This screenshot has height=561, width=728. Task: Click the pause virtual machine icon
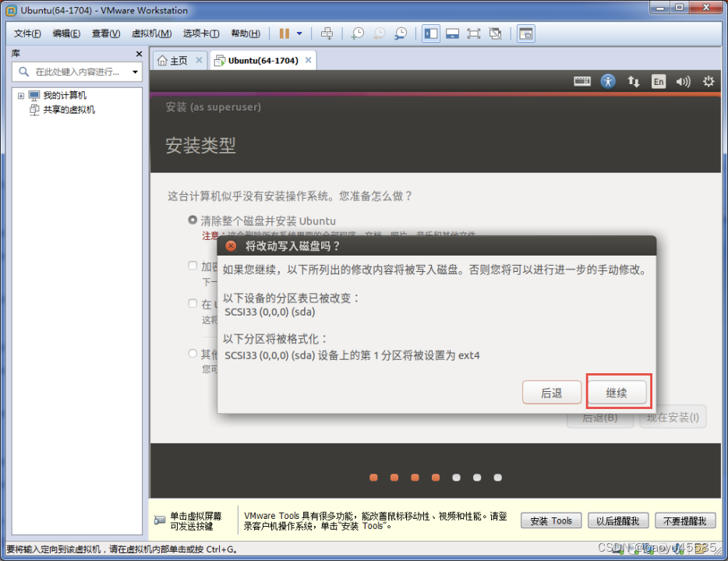click(284, 34)
